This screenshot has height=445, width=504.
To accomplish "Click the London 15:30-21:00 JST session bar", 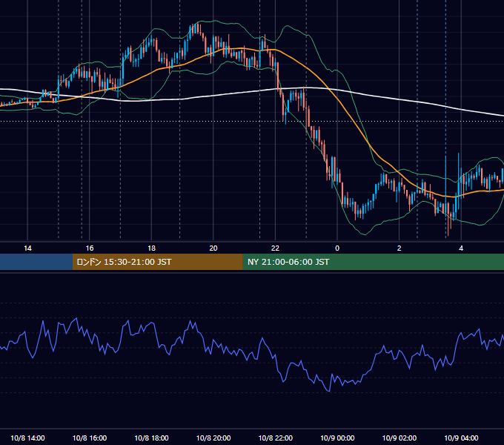I will (157, 262).
